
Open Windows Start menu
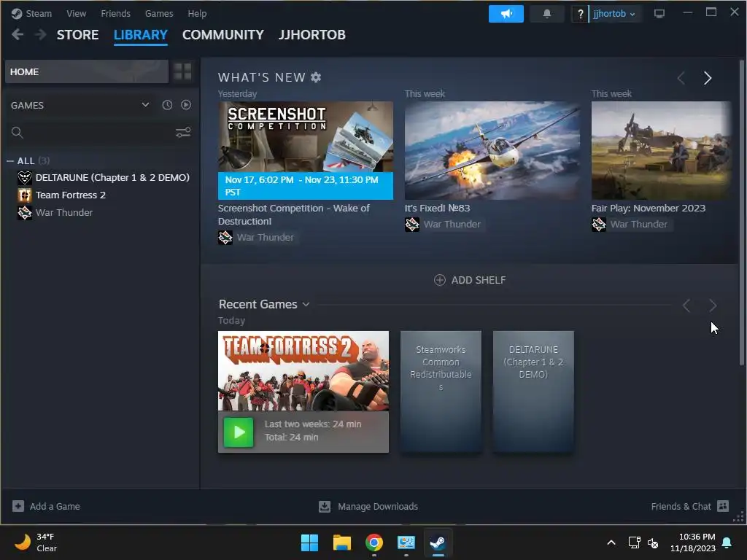tap(309, 542)
